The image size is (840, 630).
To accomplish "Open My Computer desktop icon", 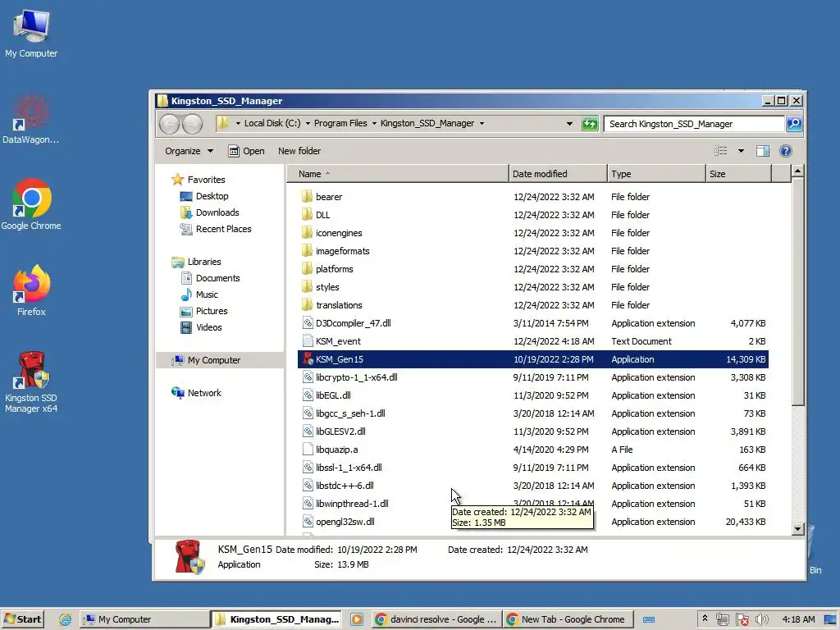I will (x=31, y=33).
